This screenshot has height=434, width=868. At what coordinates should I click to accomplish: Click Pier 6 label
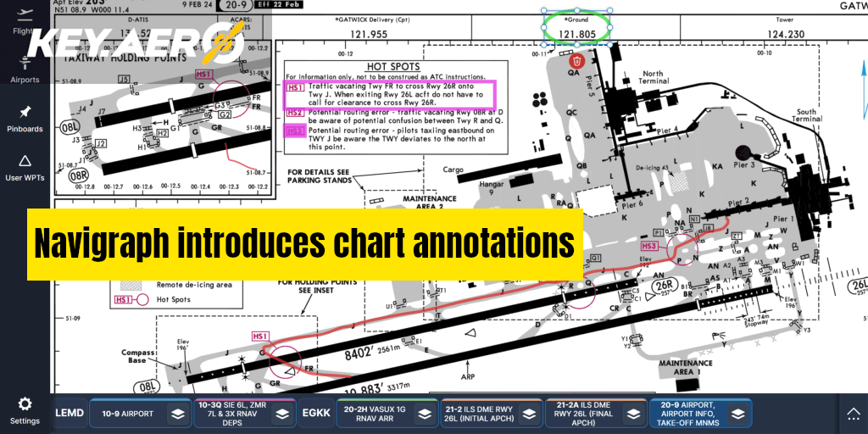pyautogui.click(x=634, y=203)
